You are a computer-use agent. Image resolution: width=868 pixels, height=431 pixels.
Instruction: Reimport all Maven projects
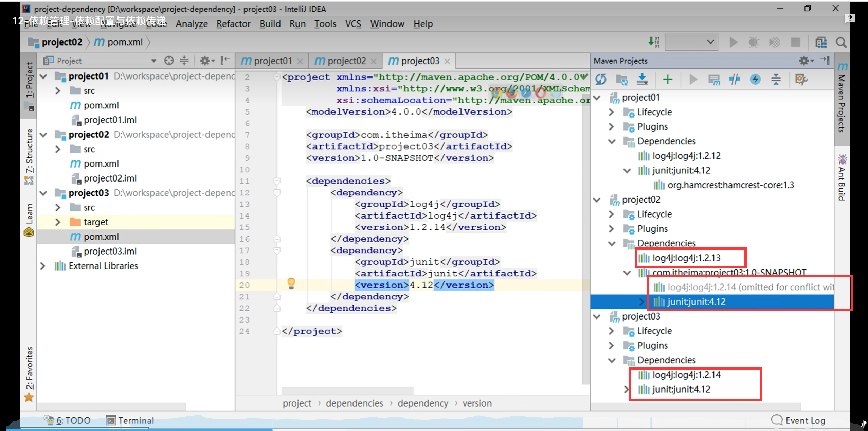pyautogui.click(x=601, y=80)
